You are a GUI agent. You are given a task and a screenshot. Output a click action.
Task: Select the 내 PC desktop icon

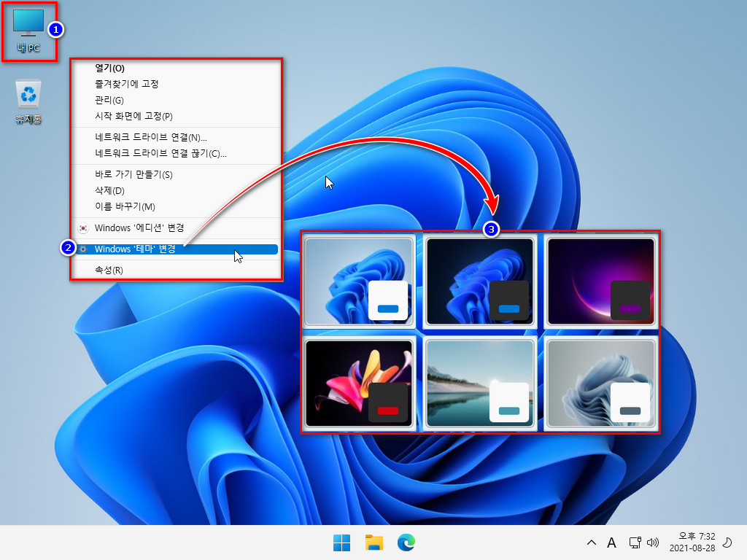(x=28, y=31)
